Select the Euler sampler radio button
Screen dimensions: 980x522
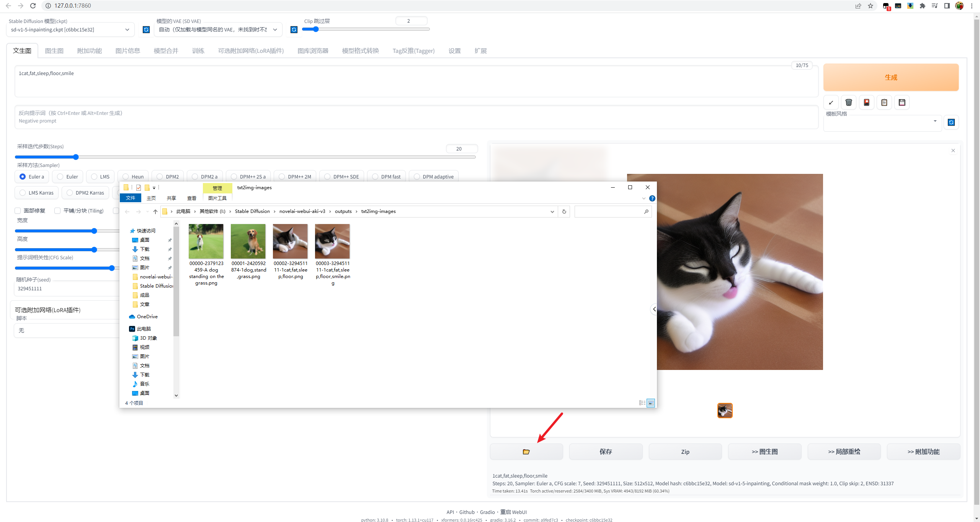[x=60, y=177]
